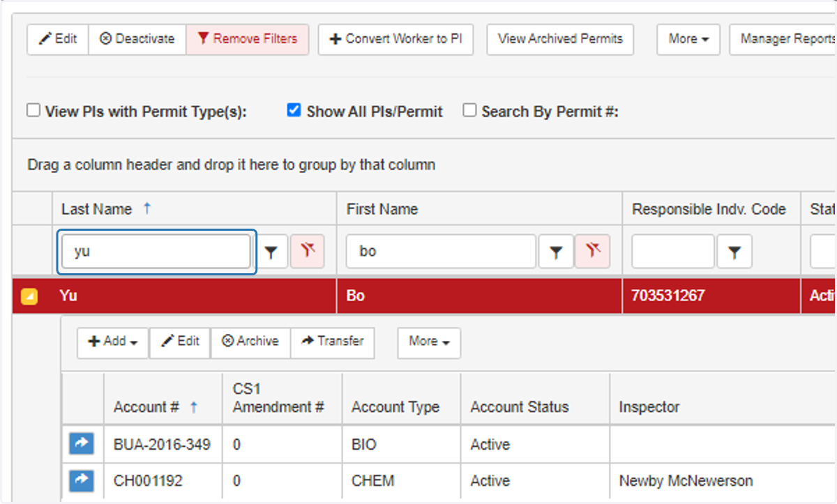Focus the Last Name filter field
The image size is (837, 504).
(x=156, y=252)
